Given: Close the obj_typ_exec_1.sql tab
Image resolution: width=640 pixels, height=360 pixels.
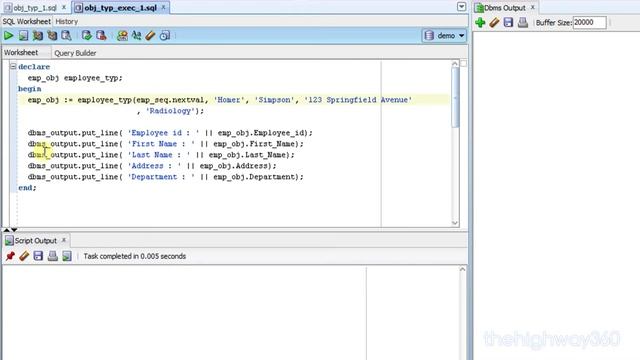Looking at the screenshot, I should (x=163, y=7).
